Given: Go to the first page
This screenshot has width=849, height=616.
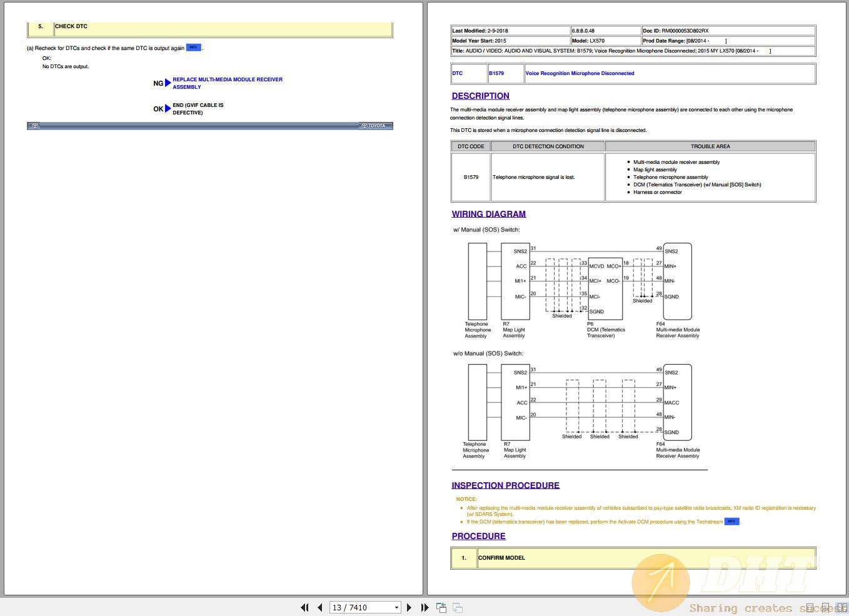Looking at the screenshot, I should tap(304, 607).
